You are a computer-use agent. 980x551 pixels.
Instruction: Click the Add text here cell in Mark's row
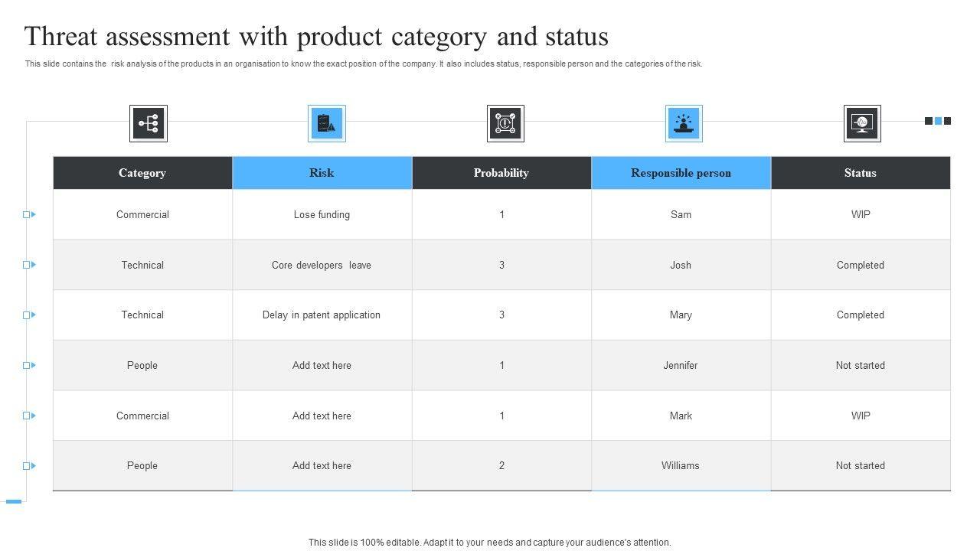click(x=322, y=416)
